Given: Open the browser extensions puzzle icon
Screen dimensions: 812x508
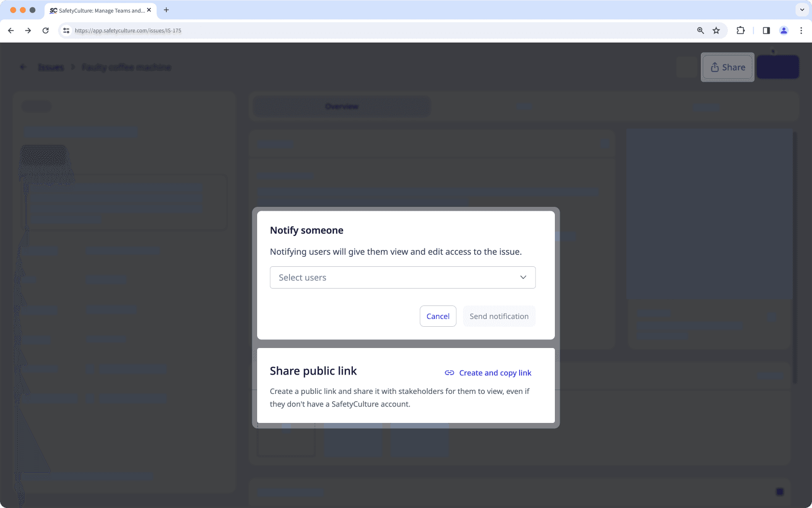Looking at the screenshot, I should (x=740, y=30).
